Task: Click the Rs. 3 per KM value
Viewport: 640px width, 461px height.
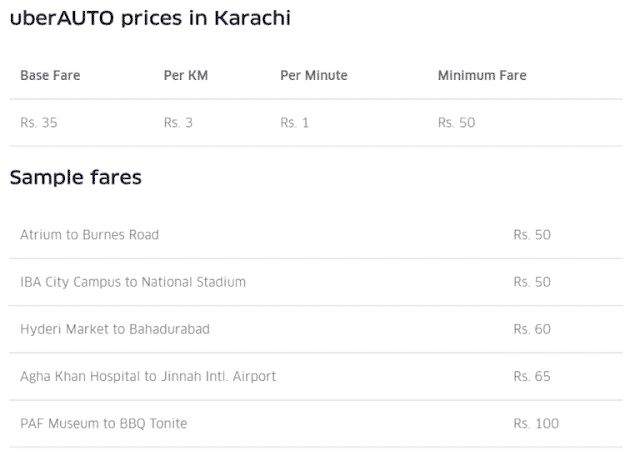Action: (178, 122)
